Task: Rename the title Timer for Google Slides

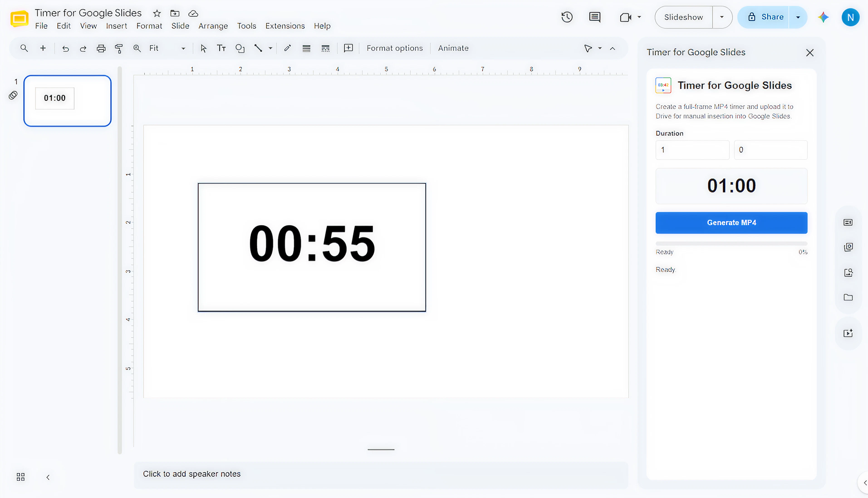Action: (88, 13)
